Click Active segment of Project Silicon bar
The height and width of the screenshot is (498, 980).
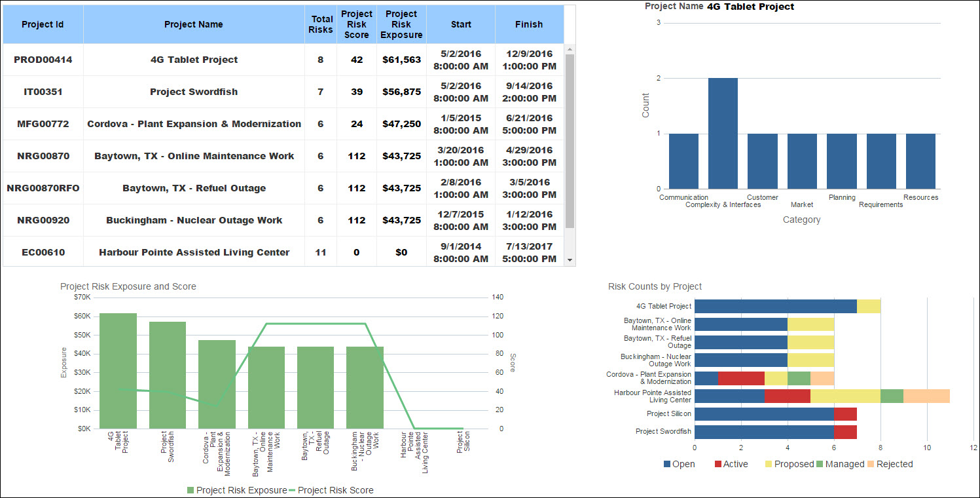pyautogui.click(x=845, y=414)
